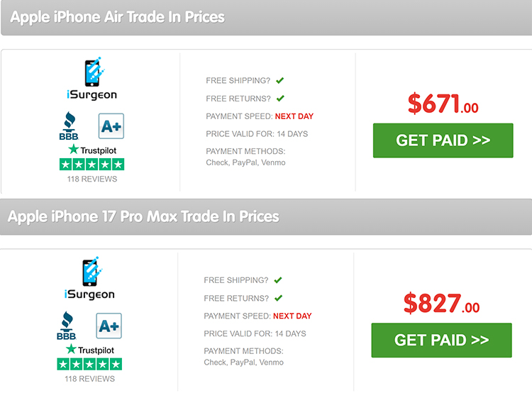Screen dimensions: 532x393
Task: Click the A+ rating badge for iPhone Air
Action: 111,126
